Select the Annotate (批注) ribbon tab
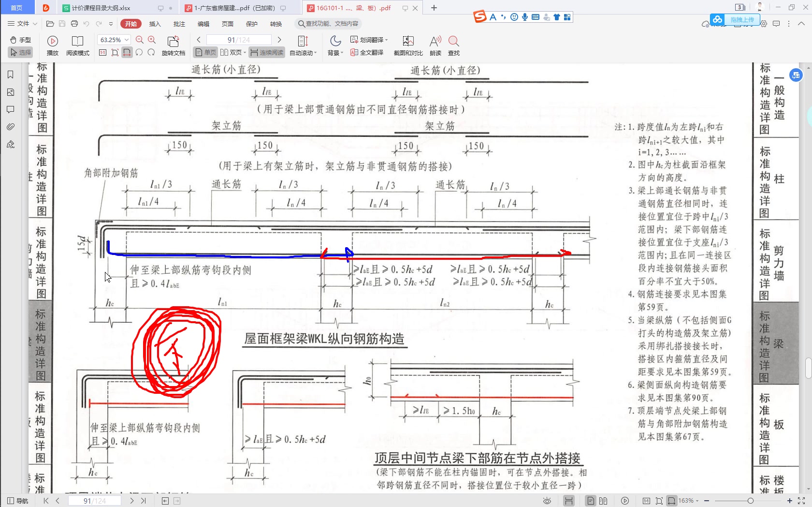Viewport: 812px width, 507px height. click(179, 24)
